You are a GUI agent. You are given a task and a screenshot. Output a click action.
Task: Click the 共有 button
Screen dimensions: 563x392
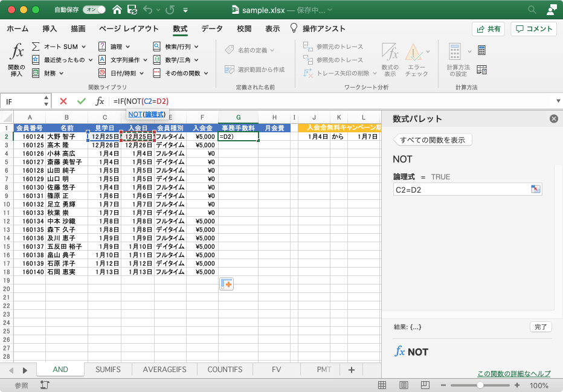[x=488, y=29]
